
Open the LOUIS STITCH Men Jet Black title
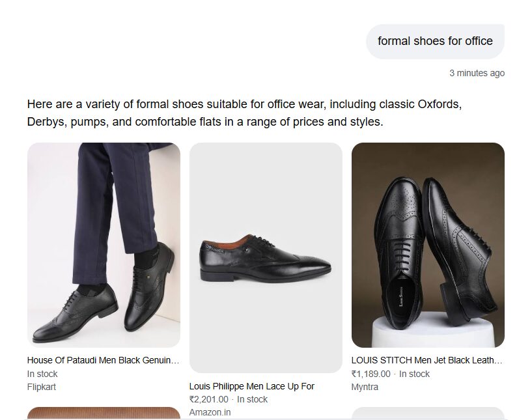pyautogui.click(x=427, y=360)
